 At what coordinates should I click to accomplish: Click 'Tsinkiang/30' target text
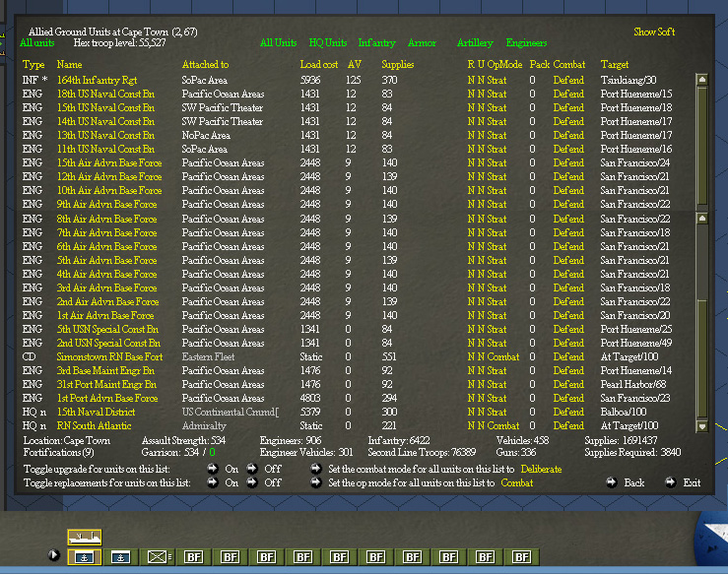[629, 81]
